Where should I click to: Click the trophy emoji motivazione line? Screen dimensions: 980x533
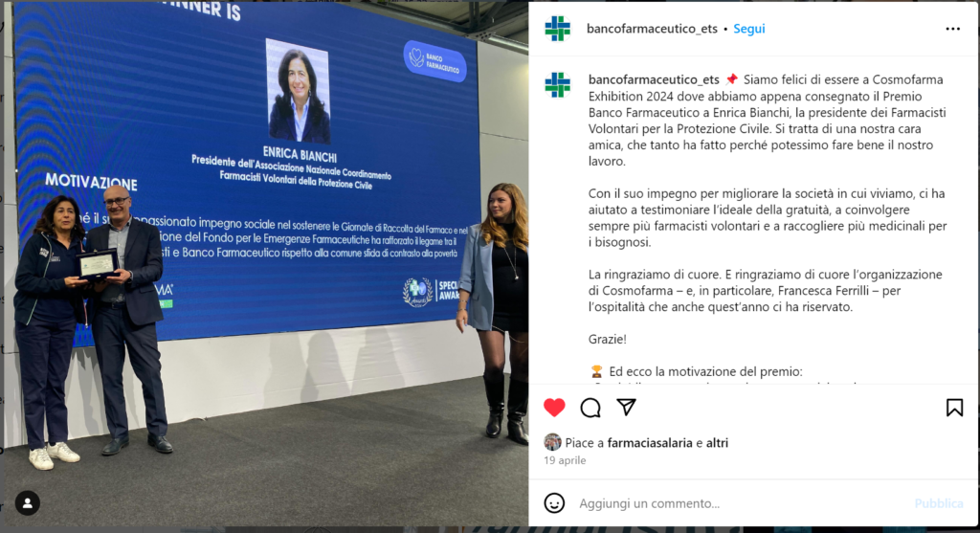[696, 372]
